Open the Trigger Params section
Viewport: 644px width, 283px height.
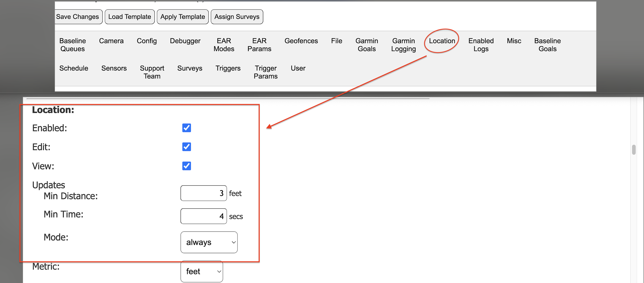[x=266, y=72]
